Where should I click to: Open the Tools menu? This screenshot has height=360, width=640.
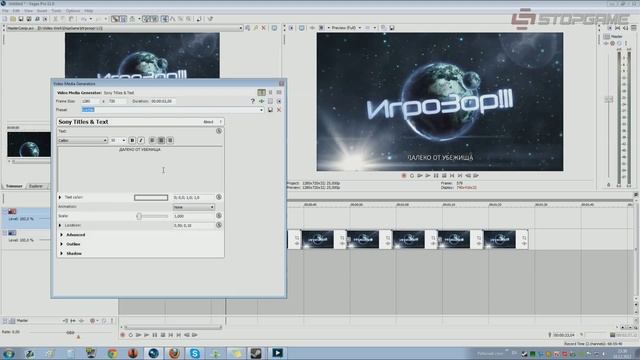pyautogui.click(x=56, y=11)
